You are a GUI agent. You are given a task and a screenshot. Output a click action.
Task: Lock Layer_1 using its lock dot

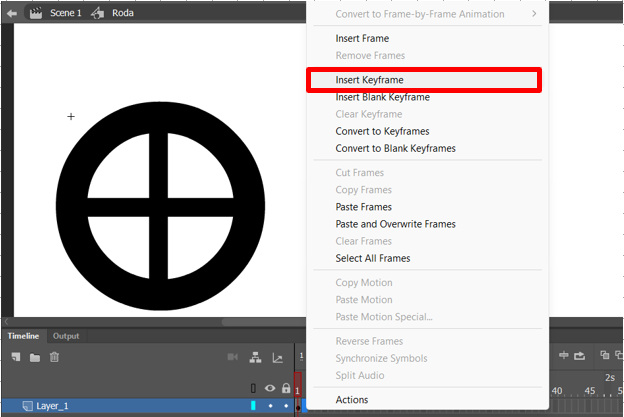click(x=286, y=406)
